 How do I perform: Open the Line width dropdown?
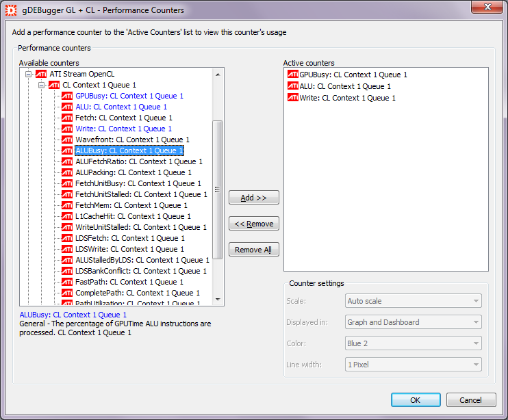click(x=414, y=365)
